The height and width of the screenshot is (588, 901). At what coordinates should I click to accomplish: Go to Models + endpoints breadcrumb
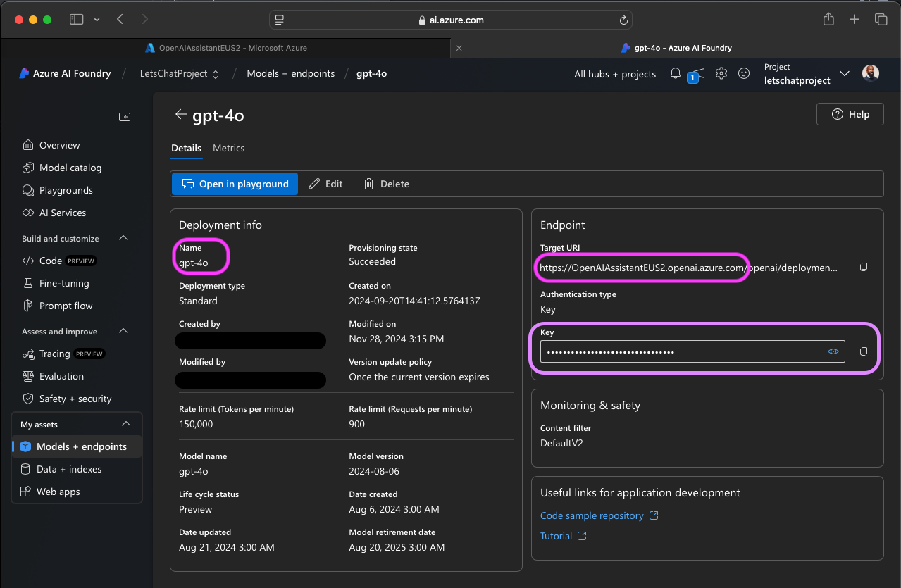[x=290, y=73]
